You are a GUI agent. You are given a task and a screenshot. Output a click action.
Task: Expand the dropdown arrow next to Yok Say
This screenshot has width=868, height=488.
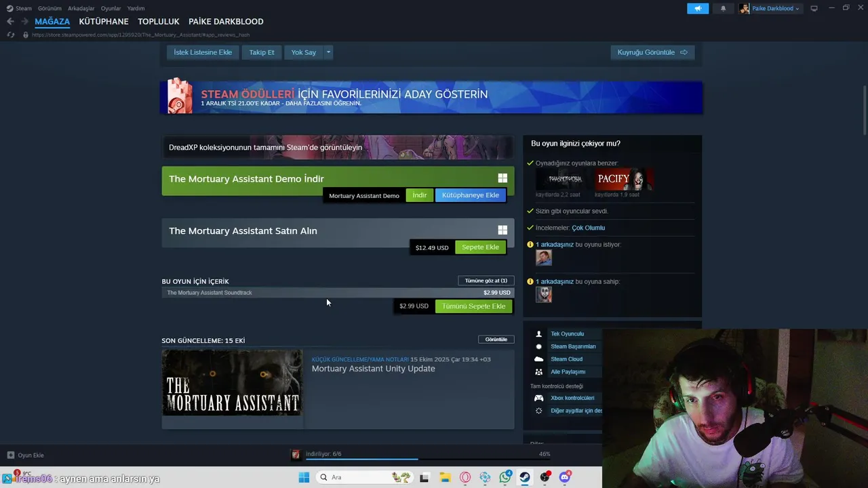tap(328, 52)
